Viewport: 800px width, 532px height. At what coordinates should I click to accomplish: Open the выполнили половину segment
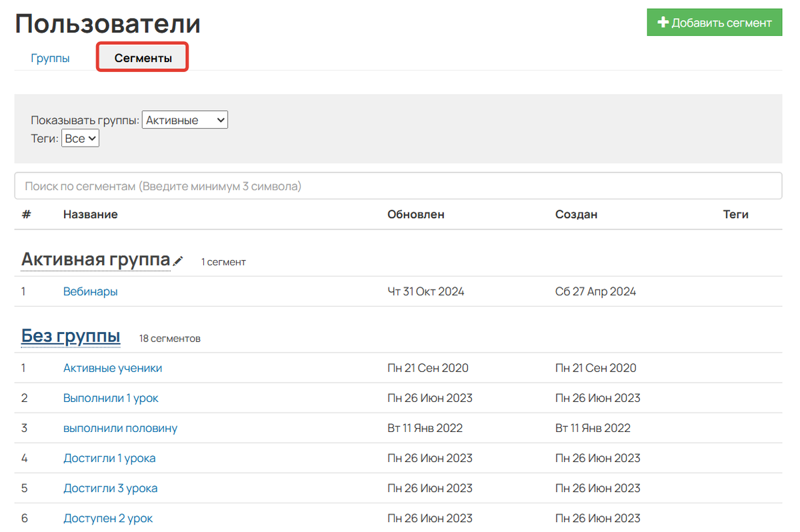tap(119, 428)
